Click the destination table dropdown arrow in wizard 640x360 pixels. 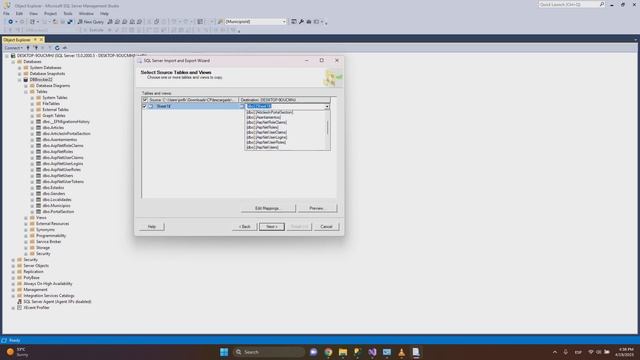(x=327, y=107)
